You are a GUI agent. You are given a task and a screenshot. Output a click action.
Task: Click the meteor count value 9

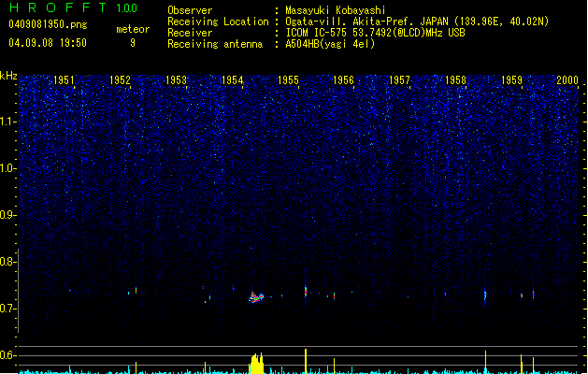coord(133,43)
